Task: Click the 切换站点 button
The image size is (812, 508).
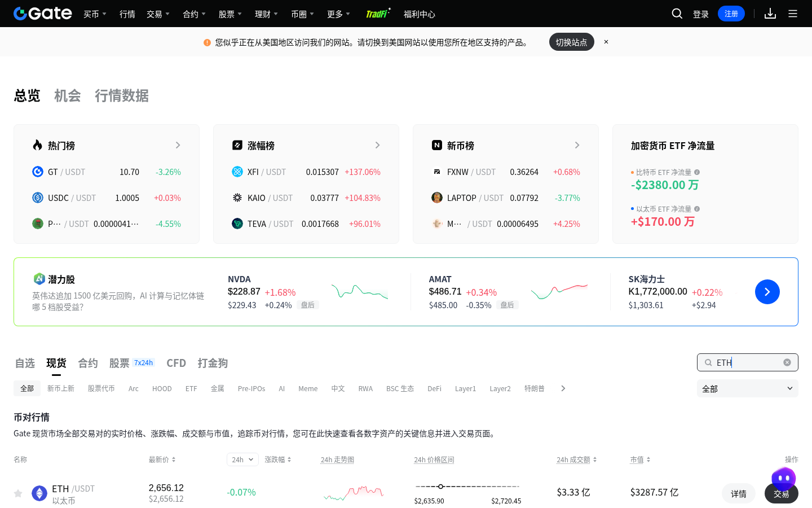Action: pyautogui.click(x=572, y=42)
